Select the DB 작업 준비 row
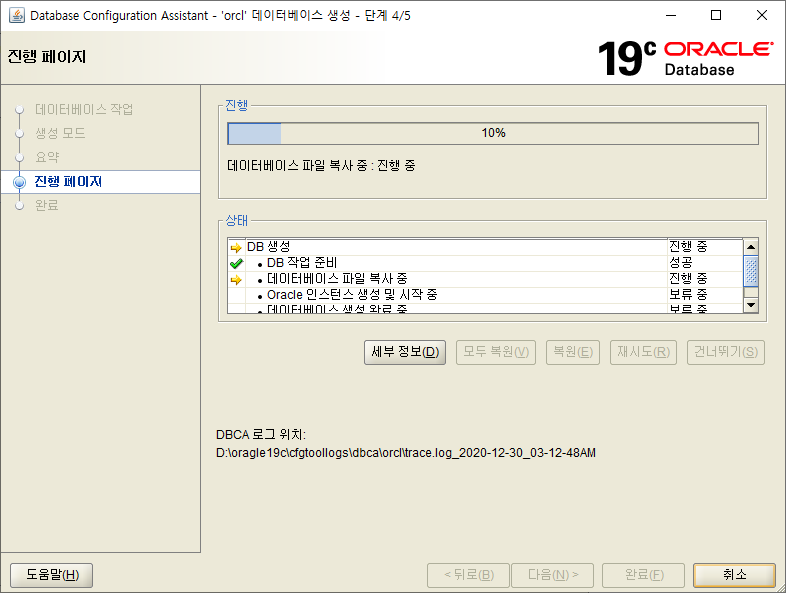Image resolution: width=786 pixels, height=593 pixels. point(485,263)
